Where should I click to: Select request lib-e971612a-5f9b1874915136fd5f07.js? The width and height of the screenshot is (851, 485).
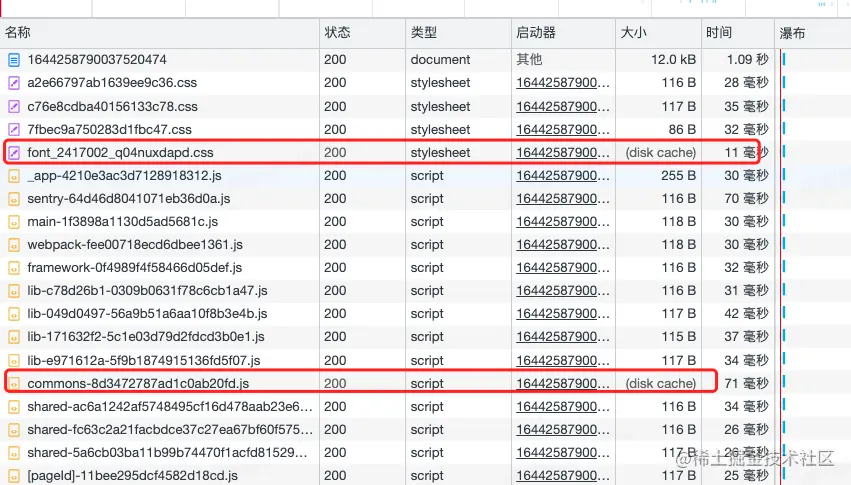tap(144, 361)
